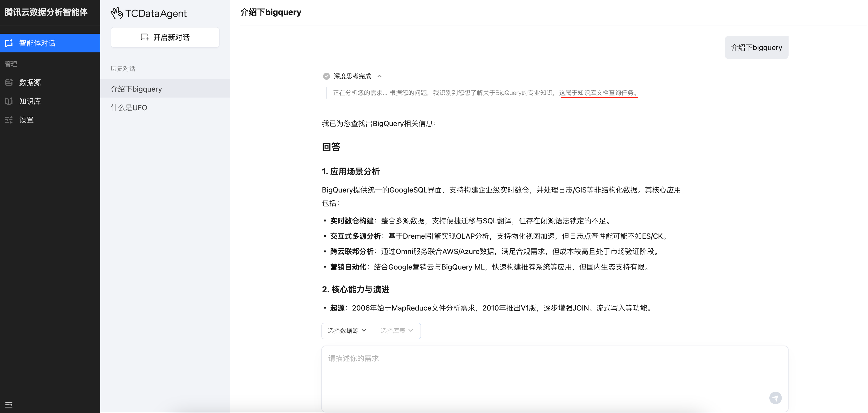Select the 什么是UFO history conversation

click(165, 107)
